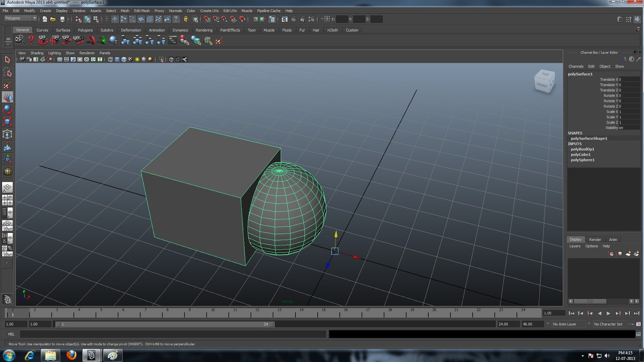The height and width of the screenshot is (362, 644).
Task: Toggle textured display with the checker icon
Action: [130, 60]
